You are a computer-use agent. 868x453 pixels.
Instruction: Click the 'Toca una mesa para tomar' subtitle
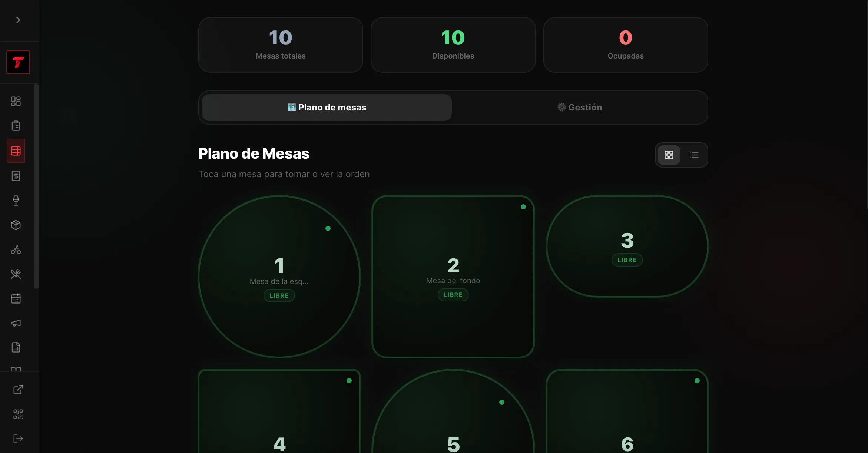tap(284, 174)
